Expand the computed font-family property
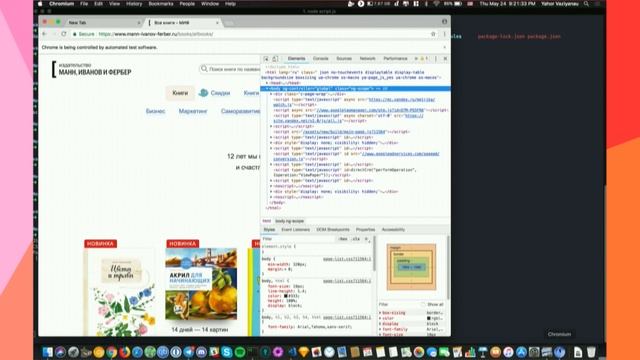 pos(380,329)
